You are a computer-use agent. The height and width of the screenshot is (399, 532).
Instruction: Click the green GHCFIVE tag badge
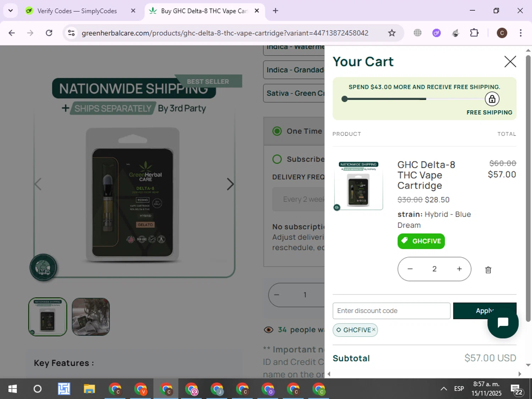point(421,241)
